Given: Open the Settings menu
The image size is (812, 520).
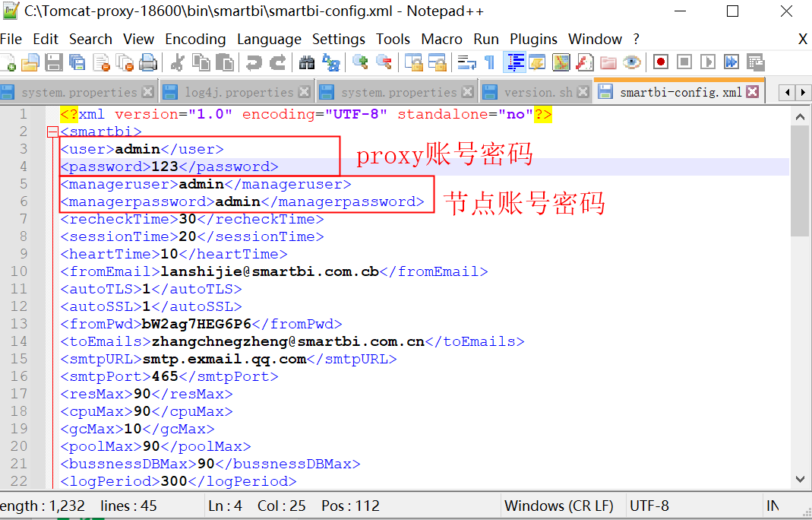Looking at the screenshot, I should (x=339, y=40).
